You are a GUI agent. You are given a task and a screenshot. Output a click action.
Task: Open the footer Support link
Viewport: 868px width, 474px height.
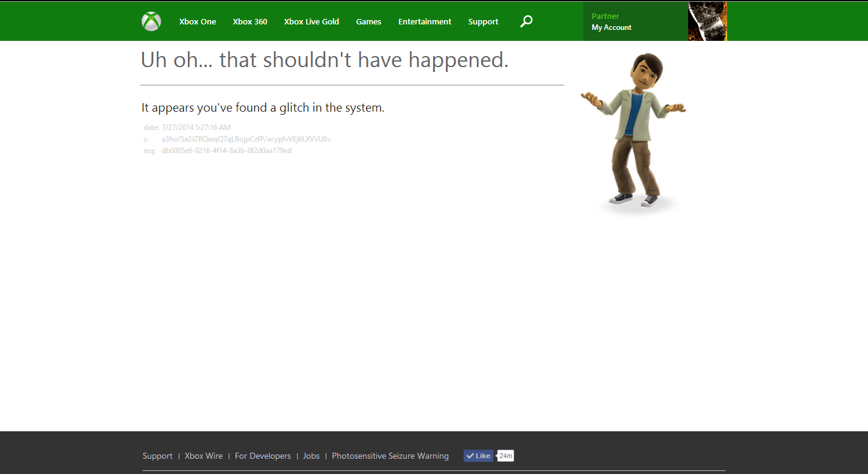pyautogui.click(x=157, y=456)
